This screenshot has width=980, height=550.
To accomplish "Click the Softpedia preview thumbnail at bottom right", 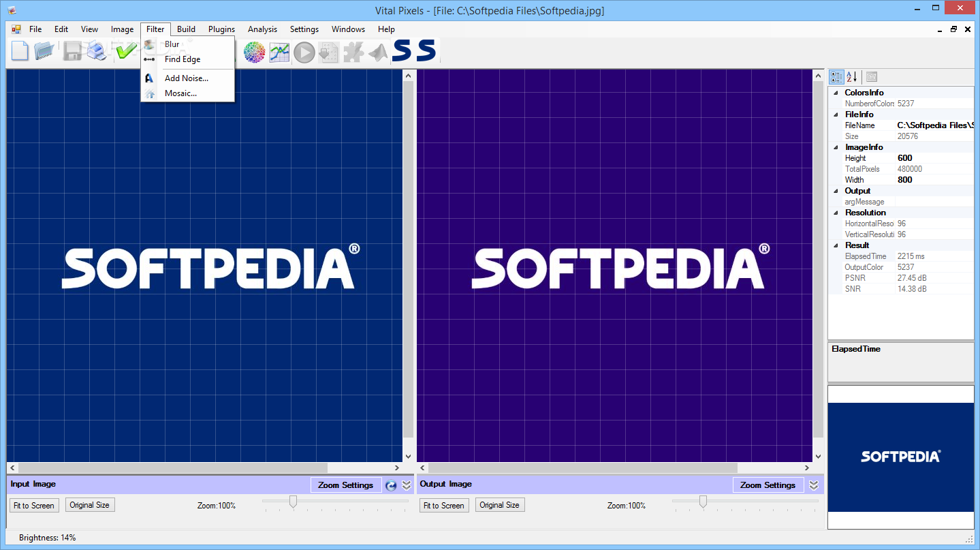I will coord(900,457).
